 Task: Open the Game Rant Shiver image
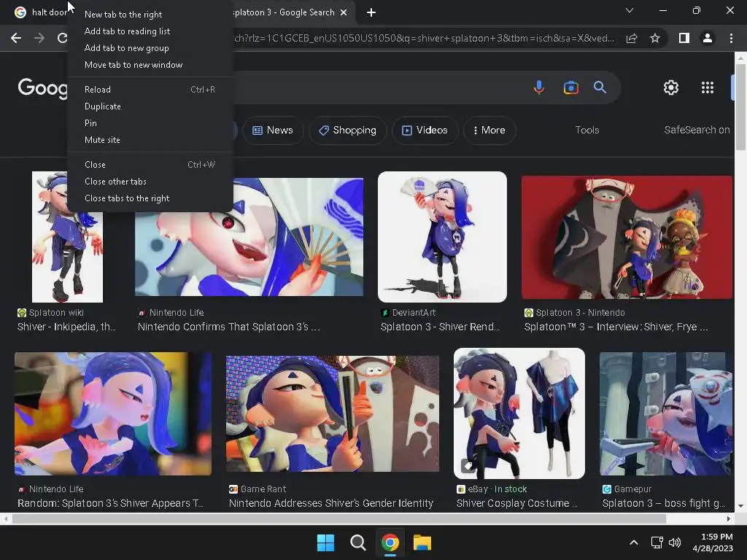(333, 413)
